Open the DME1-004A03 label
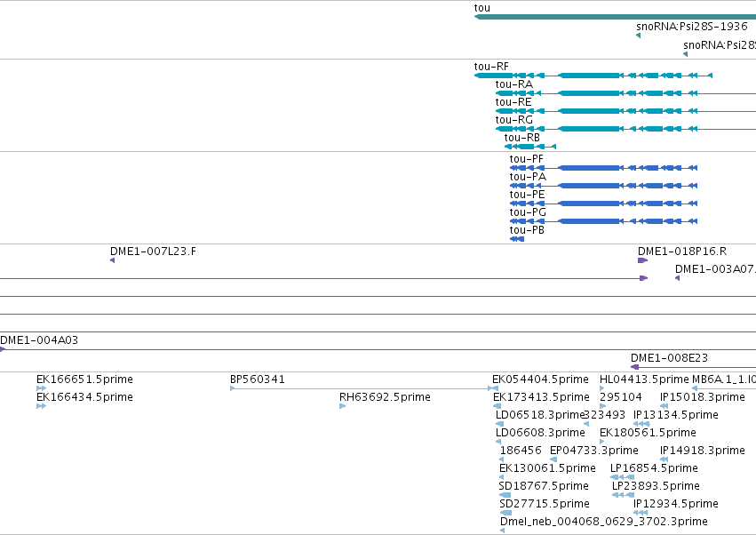 pyautogui.click(x=39, y=340)
